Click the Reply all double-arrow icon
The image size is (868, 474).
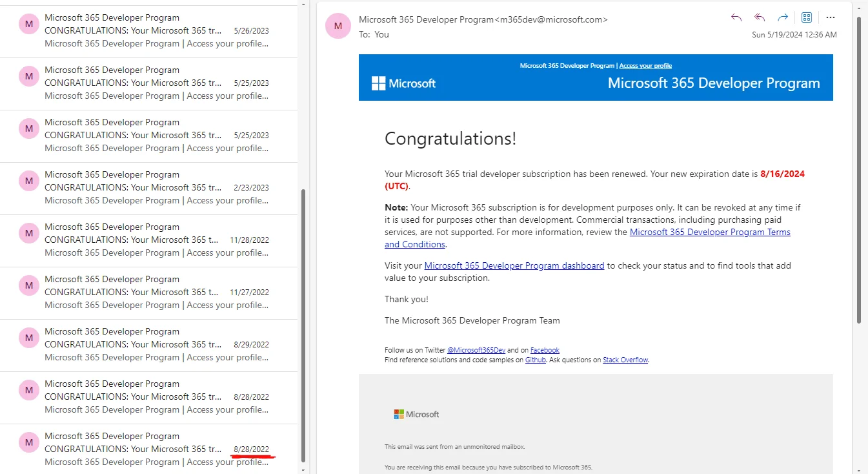tap(760, 17)
